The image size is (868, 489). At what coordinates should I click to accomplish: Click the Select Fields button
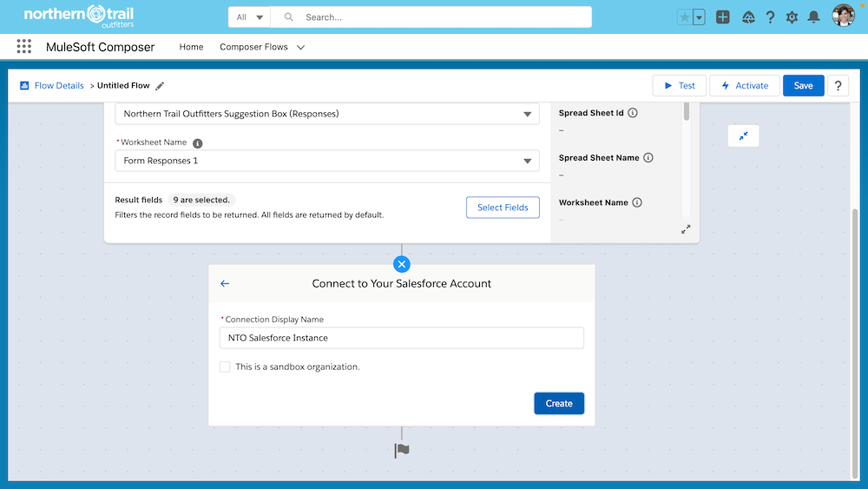(503, 207)
